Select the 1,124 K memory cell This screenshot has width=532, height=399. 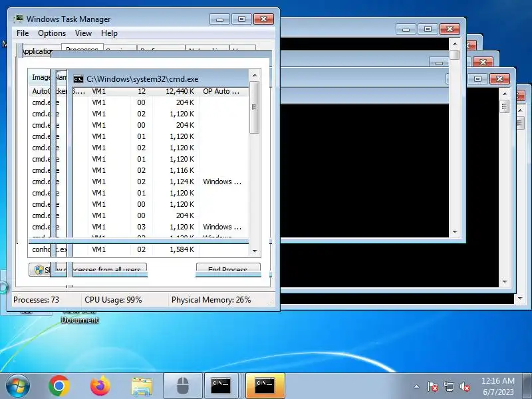[x=182, y=182]
